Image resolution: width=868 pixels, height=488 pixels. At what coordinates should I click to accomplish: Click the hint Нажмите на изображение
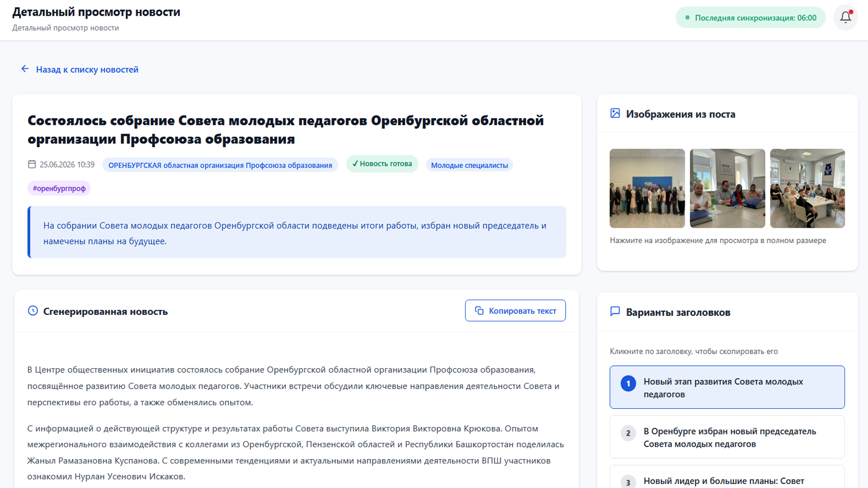coord(718,240)
